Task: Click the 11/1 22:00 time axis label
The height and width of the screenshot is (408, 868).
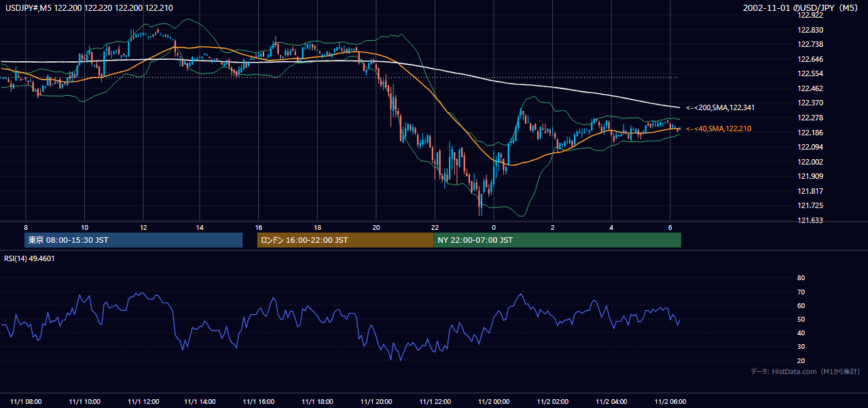Action: pos(435,401)
